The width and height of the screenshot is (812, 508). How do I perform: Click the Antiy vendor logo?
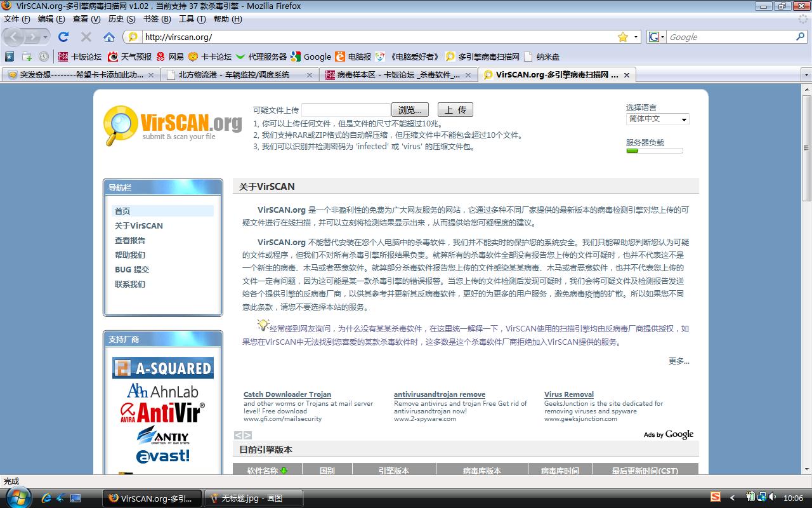(x=163, y=436)
